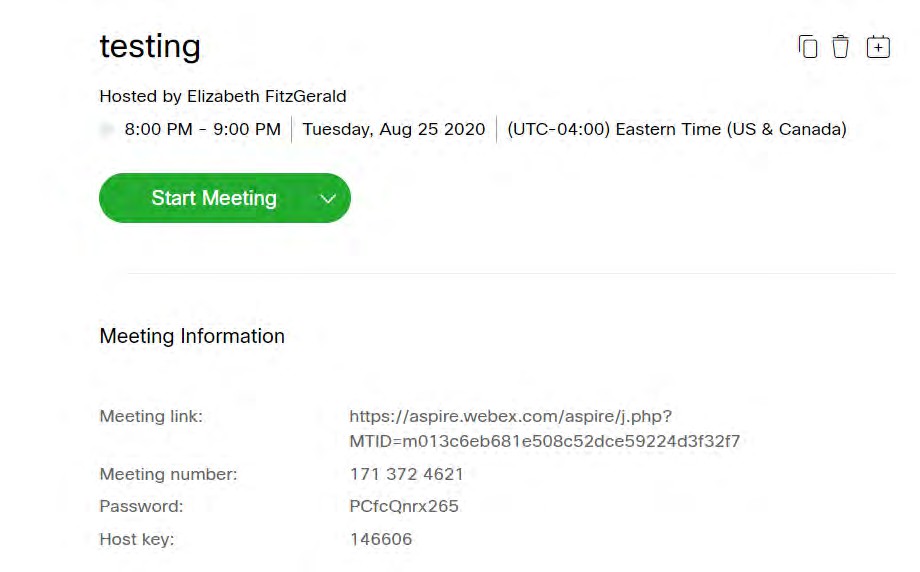920x572 pixels.
Task: Click the meeting title "testing"
Action: 150,46
